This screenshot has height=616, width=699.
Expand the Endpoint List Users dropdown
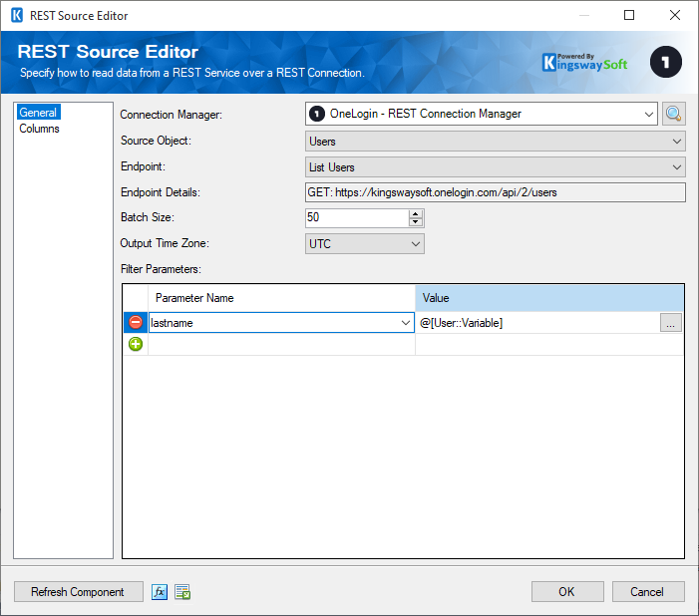[676, 167]
